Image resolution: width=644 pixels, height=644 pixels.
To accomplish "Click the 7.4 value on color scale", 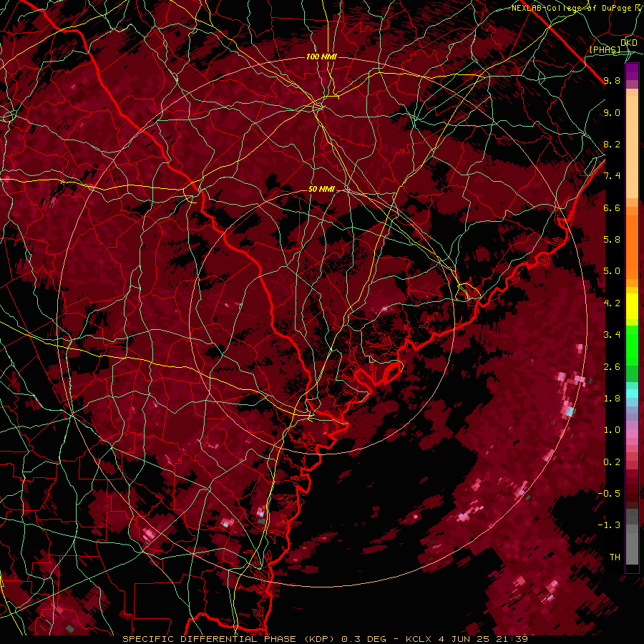I will (x=612, y=176).
